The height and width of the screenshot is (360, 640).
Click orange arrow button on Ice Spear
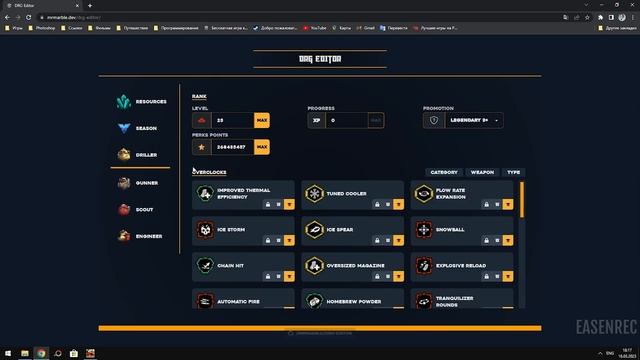398,240
